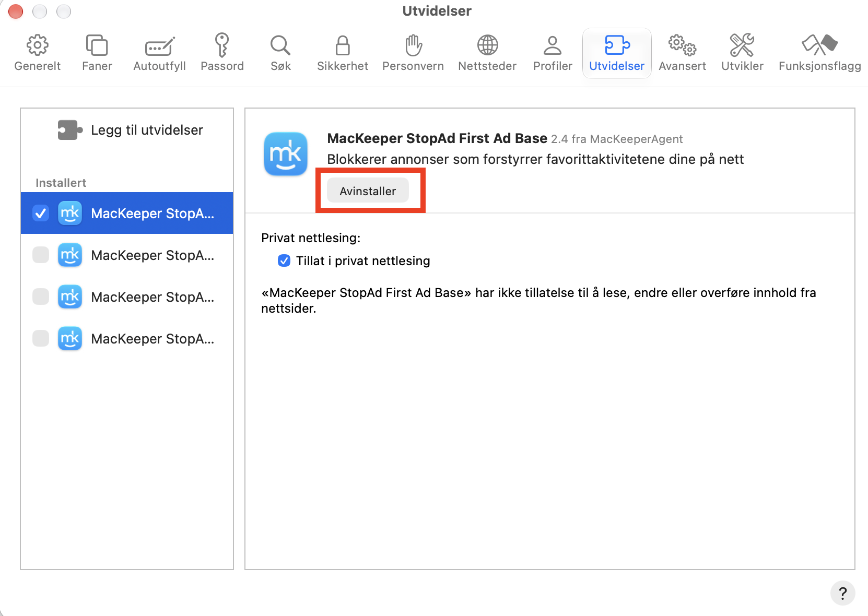Switch to the Avansert tab label

(x=683, y=66)
